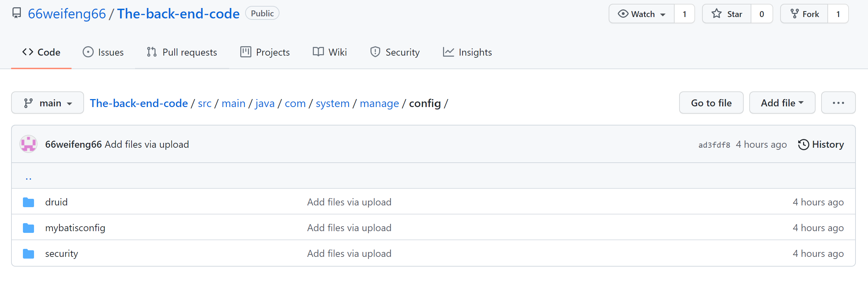Switch to the Issues tab
The width and height of the screenshot is (868, 301).
[x=103, y=52]
